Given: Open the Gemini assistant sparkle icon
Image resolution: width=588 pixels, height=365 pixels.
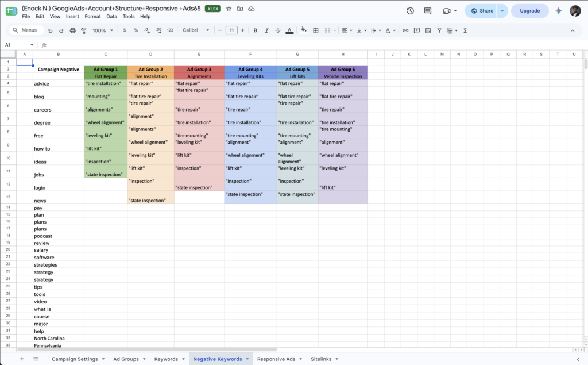Looking at the screenshot, I should point(558,11).
